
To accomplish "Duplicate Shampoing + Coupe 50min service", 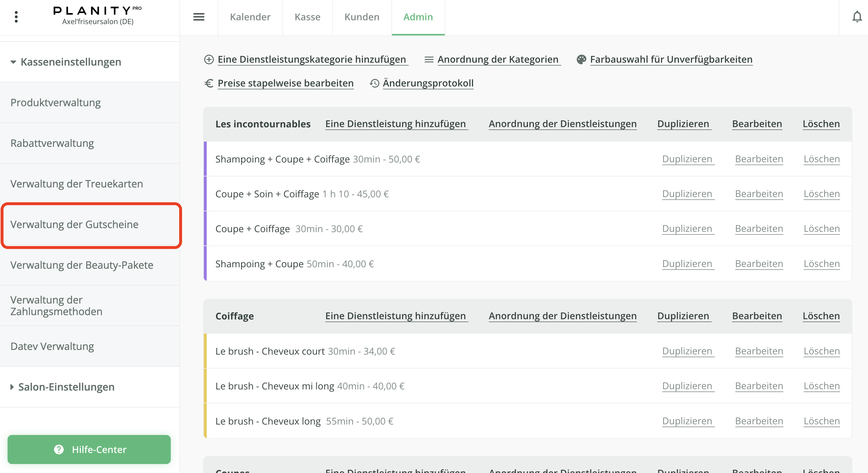I will 688,263.
